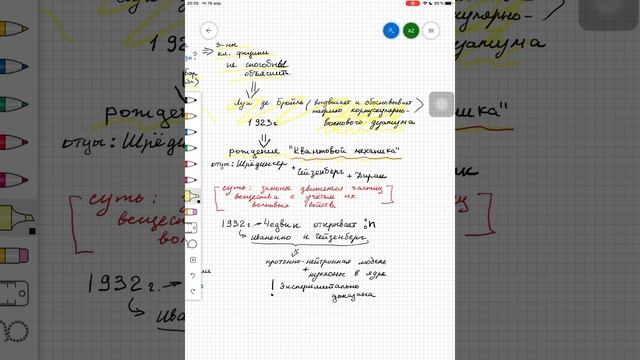Image resolution: width=640 pixels, height=360 pixels.
Task: Open the round menu button at top right
Action: tap(431, 31)
